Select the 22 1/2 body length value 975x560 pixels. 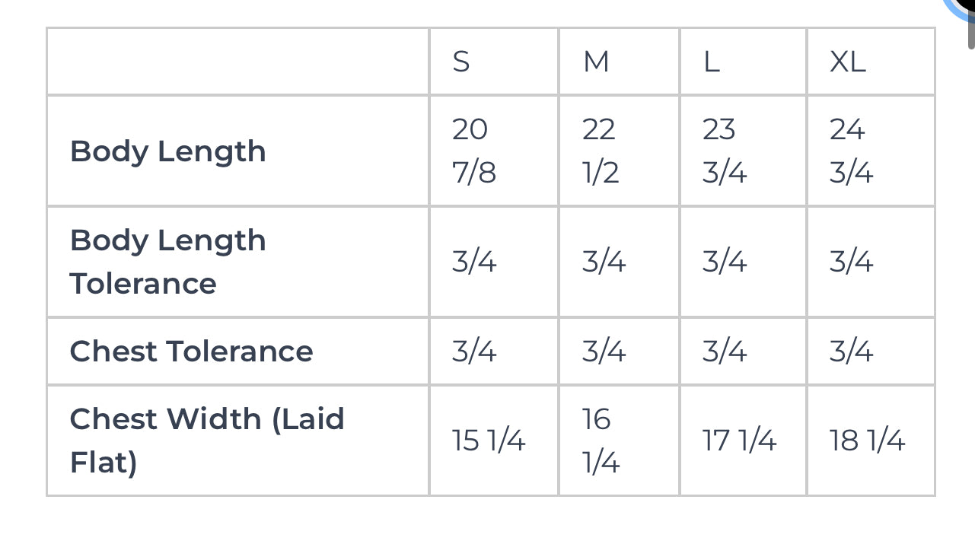click(x=600, y=151)
